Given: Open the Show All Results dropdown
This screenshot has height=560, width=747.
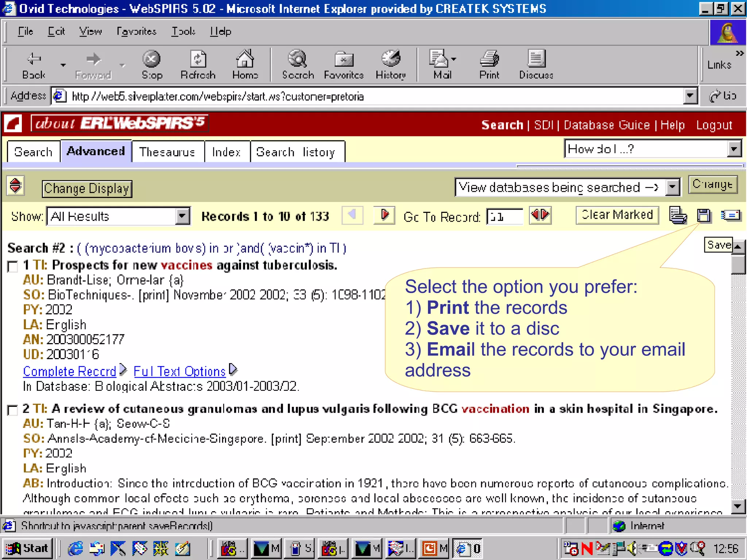Looking at the screenshot, I should pos(119,217).
